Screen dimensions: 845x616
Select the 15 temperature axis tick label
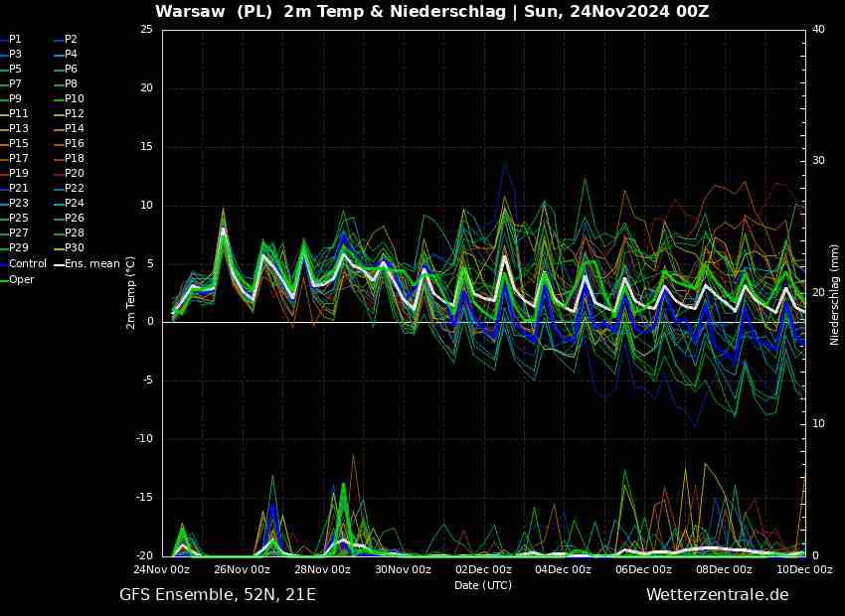click(146, 147)
